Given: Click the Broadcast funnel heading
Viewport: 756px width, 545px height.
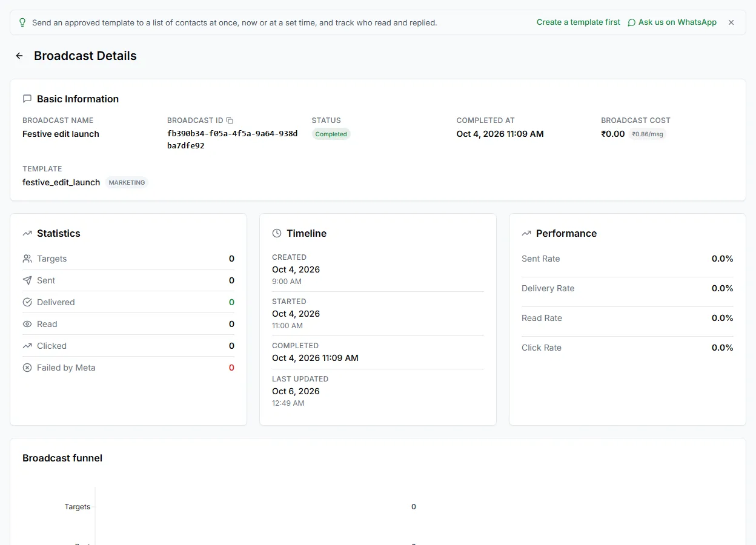Looking at the screenshot, I should click(x=62, y=458).
